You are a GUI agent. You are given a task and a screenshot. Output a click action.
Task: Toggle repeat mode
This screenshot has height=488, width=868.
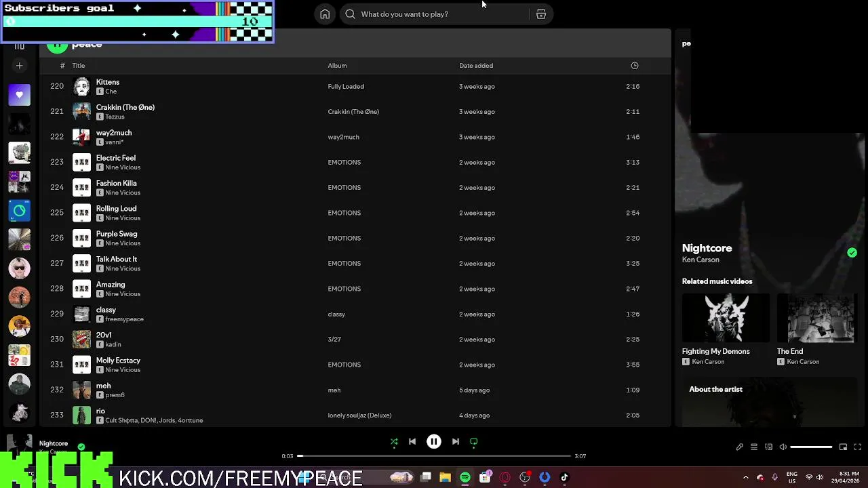point(474,442)
